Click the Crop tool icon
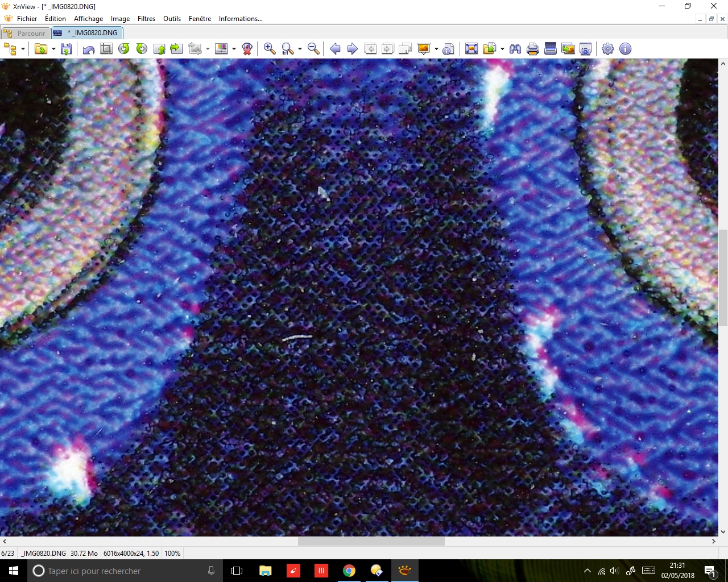The height and width of the screenshot is (582, 728). point(106,49)
